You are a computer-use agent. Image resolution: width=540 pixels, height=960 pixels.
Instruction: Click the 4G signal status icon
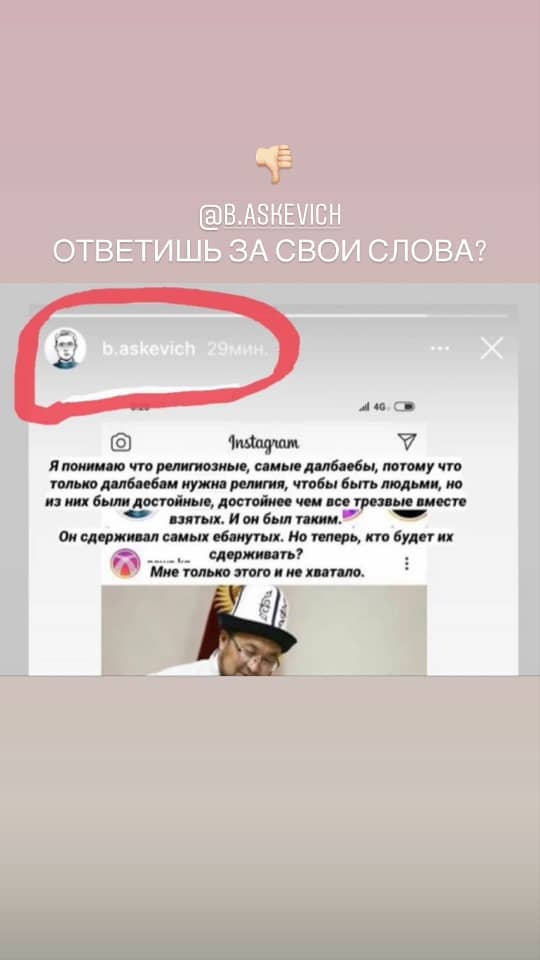pos(373,405)
